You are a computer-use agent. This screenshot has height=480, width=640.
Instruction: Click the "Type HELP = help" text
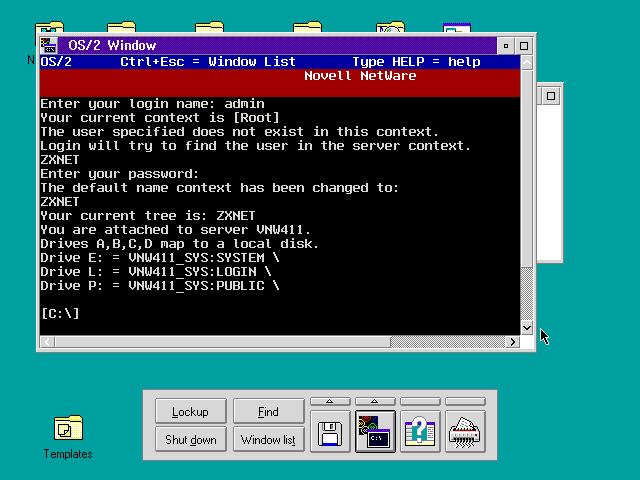(416, 62)
